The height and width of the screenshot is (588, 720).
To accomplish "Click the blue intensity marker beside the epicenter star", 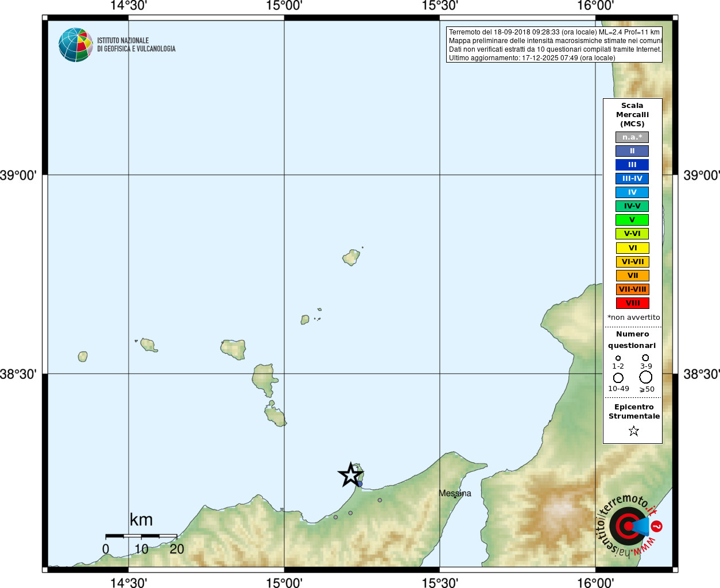I will point(360,484).
